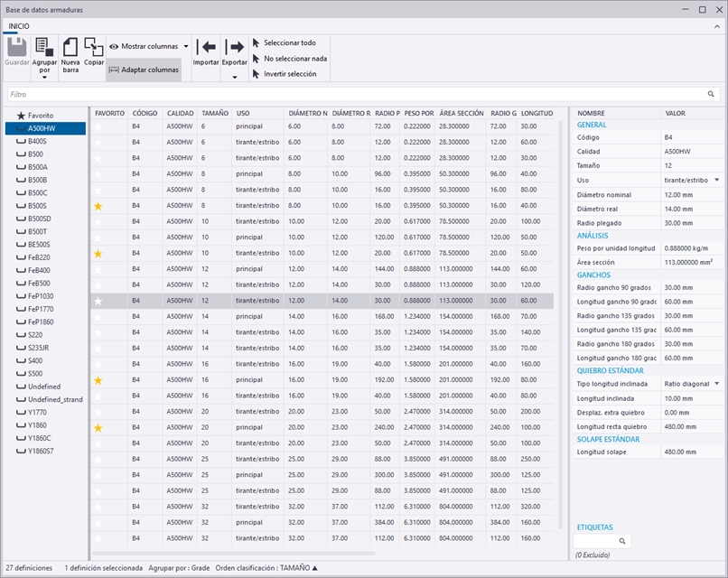Expand the Mostrar columnas dropdown
The image size is (728, 578).
185,46
